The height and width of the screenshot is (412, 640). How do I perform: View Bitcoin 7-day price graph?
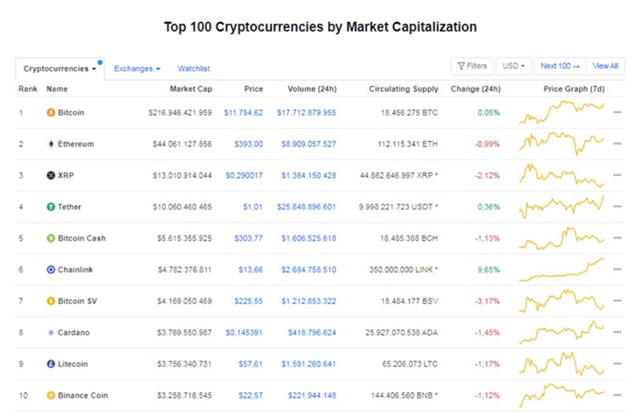click(x=561, y=112)
